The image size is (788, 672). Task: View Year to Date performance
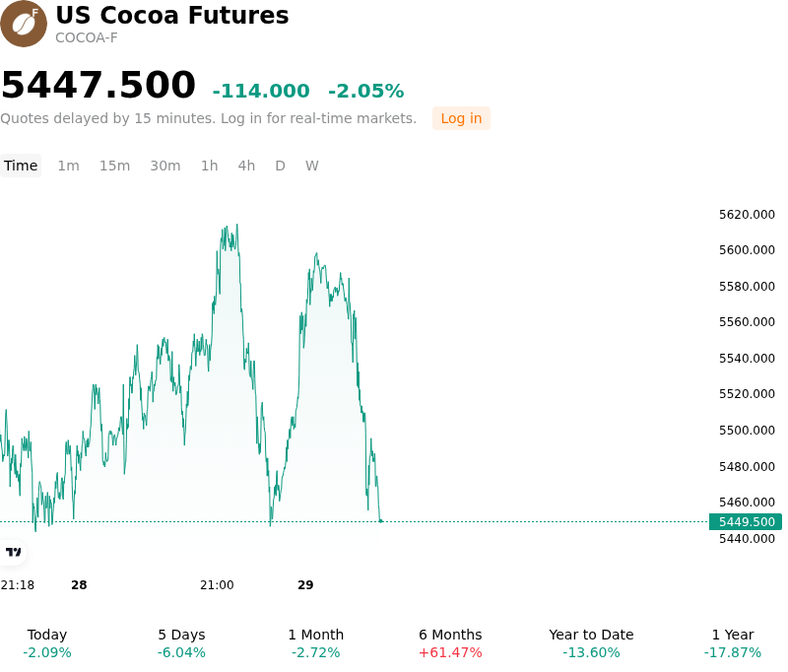[x=591, y=643]
